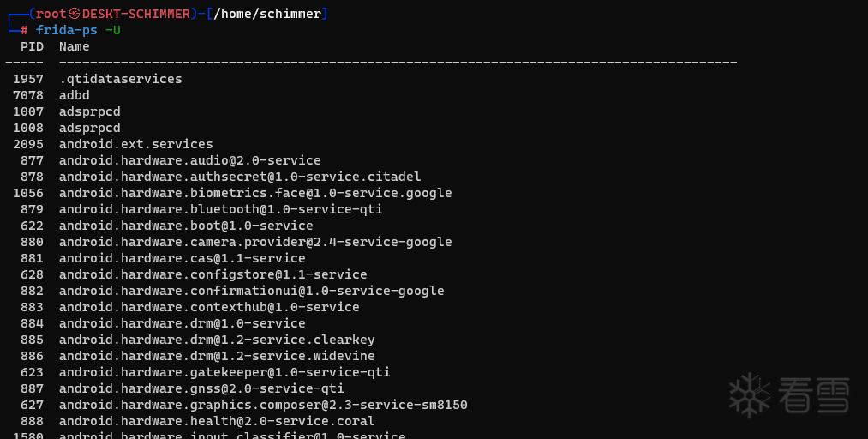
Task: Select the adbd process name
Action: tap(75, 95)
